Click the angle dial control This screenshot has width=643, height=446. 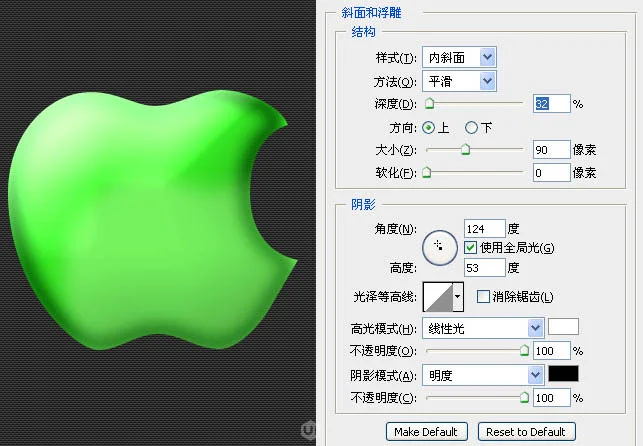(440, 248)
